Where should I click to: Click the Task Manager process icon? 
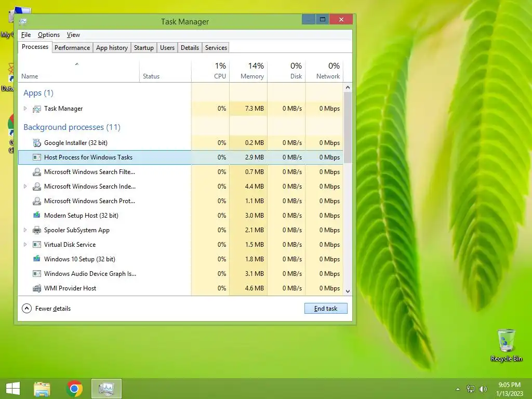[x=37, y=109]
